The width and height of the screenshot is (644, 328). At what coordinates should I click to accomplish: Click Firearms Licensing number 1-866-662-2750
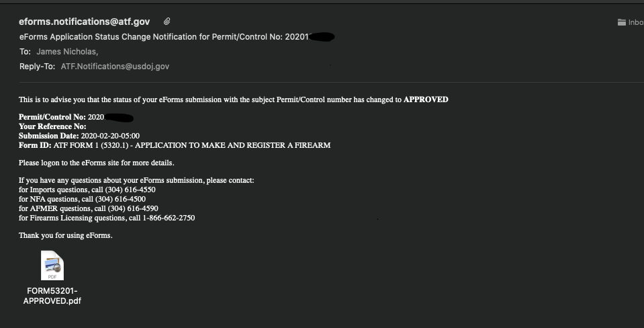[169, 218]
